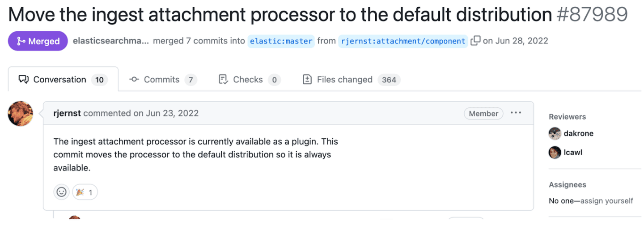Copy the head branch name icon
This screenshot has height=226, width=644.
click(475, 41)
